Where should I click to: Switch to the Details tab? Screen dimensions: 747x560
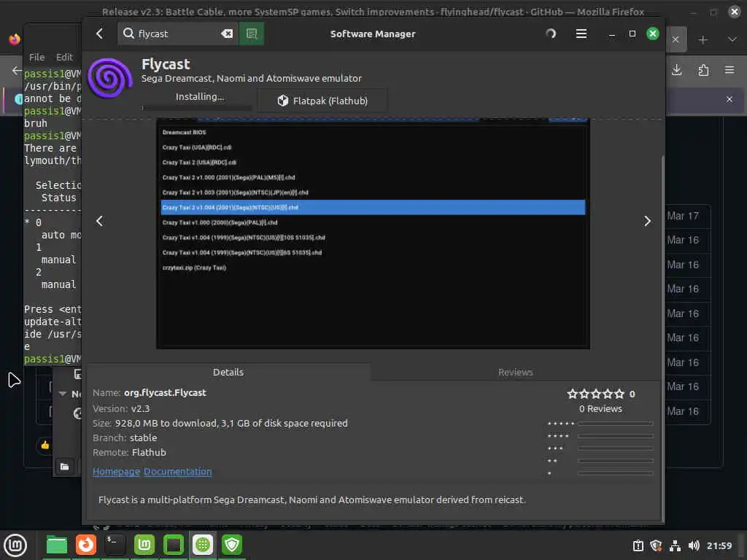(x=228, y=373)
